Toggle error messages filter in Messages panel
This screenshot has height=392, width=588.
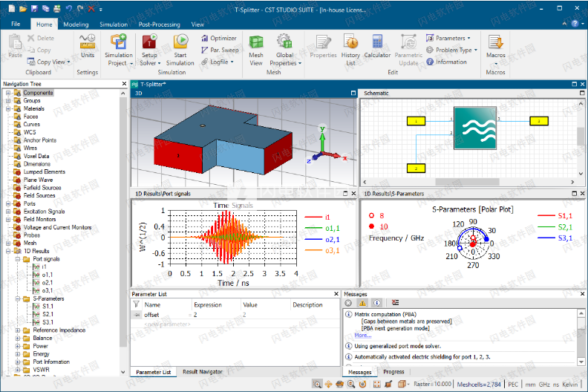coord(348,303)
